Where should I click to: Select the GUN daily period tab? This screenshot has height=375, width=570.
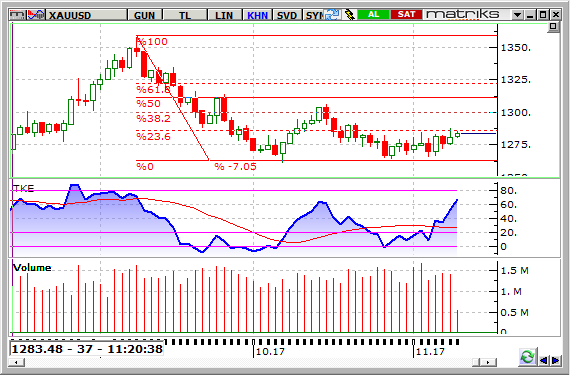point(144,15)
